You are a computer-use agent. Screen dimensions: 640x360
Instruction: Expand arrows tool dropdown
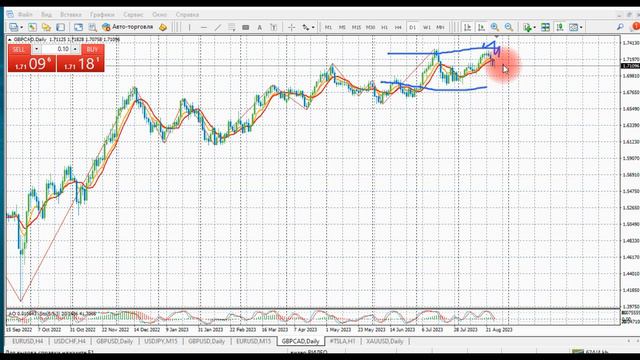click(313, 27)
